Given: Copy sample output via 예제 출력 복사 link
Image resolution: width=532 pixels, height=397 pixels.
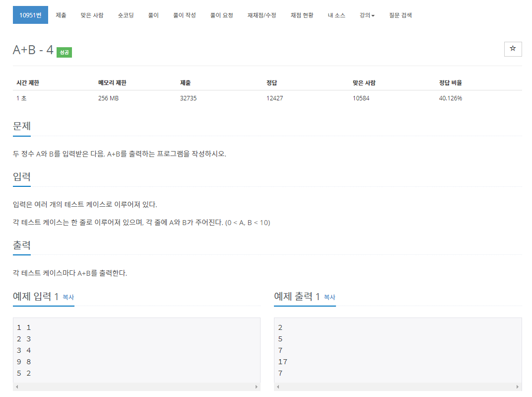Looking at the screenshot, I should 330,297.
